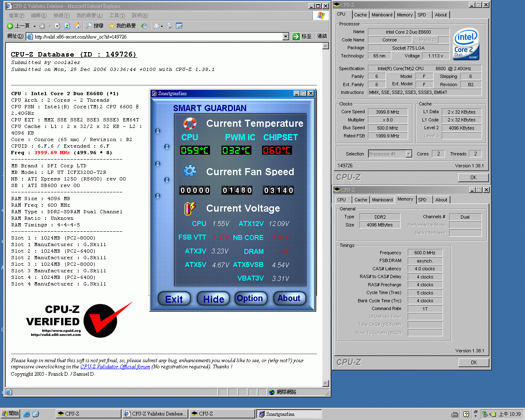
Task: Go back with the IE Back button
Action: [x=19, y=26]
